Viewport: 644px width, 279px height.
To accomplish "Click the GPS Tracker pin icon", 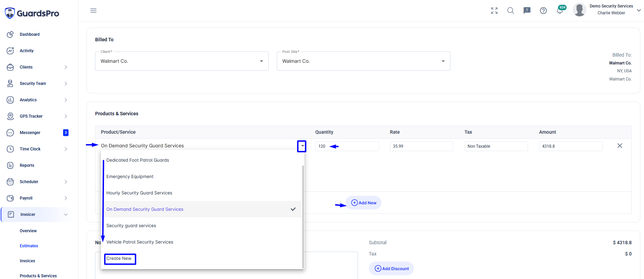I will click(x=10, y=116).
